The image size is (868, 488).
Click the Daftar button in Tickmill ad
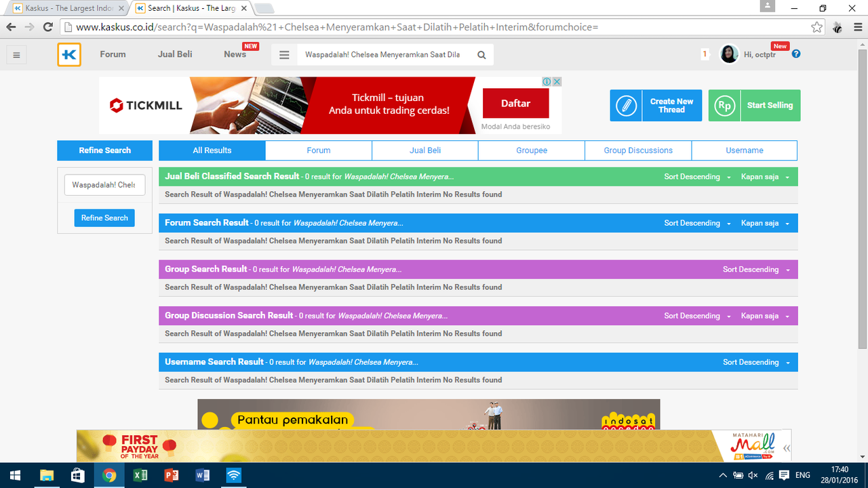point(515,104)
